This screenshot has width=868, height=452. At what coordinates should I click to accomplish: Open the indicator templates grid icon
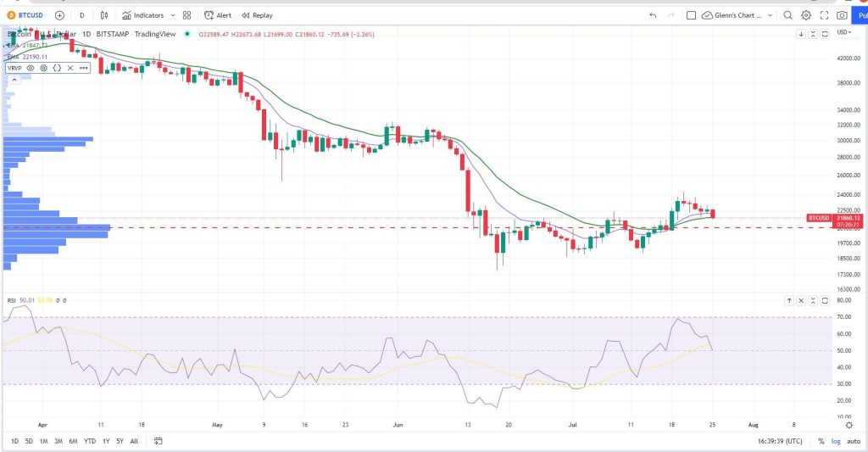coord(186,15)
